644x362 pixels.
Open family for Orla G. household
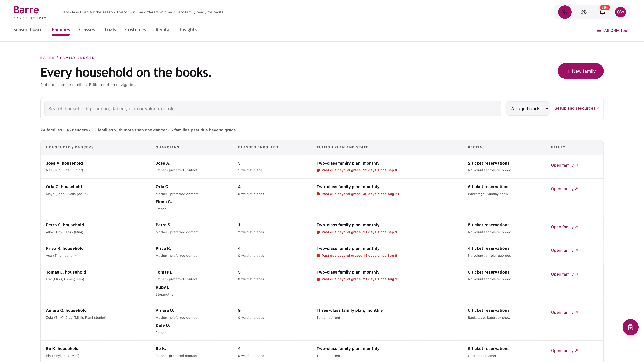(x=564, y=189)
